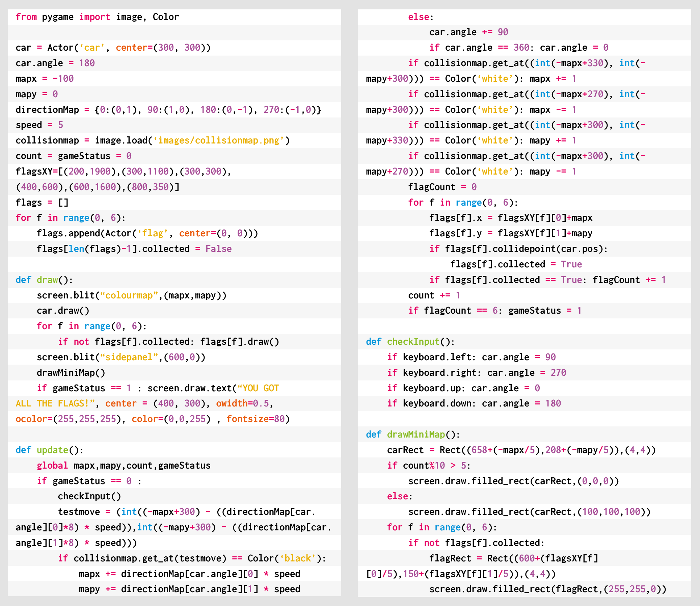Click the 'speed = 5' line
700x606 pixels.
pos(39,125)
